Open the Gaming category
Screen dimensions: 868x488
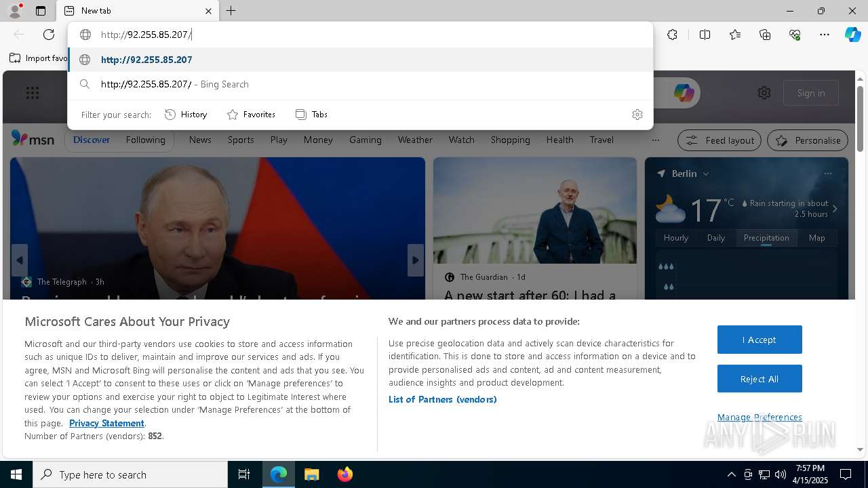(x=366, y=140)
